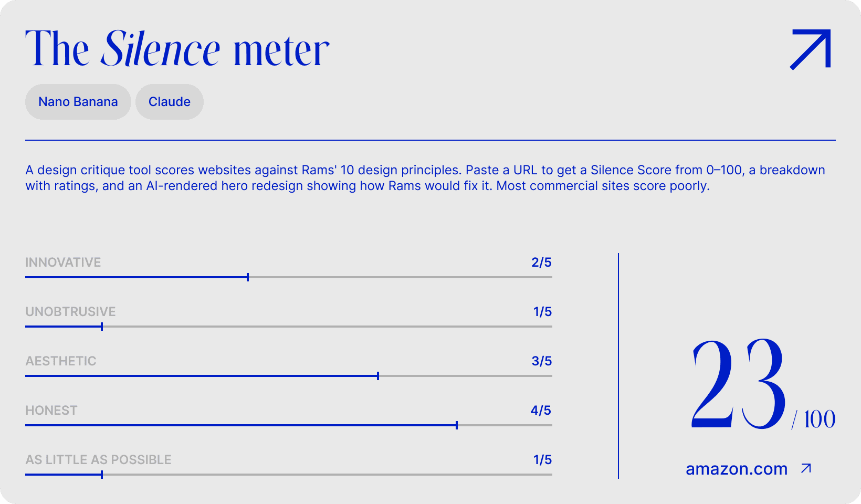Screen dimensions: 861x504
Task: Click the AESTHETIC slider handle
Action: pos(377,375)
